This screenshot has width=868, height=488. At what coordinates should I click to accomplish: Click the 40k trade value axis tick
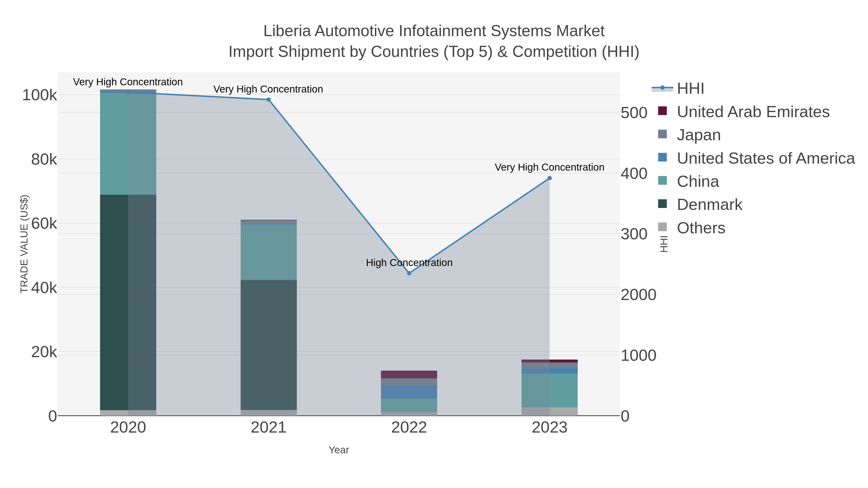click(x=44, y=287)
